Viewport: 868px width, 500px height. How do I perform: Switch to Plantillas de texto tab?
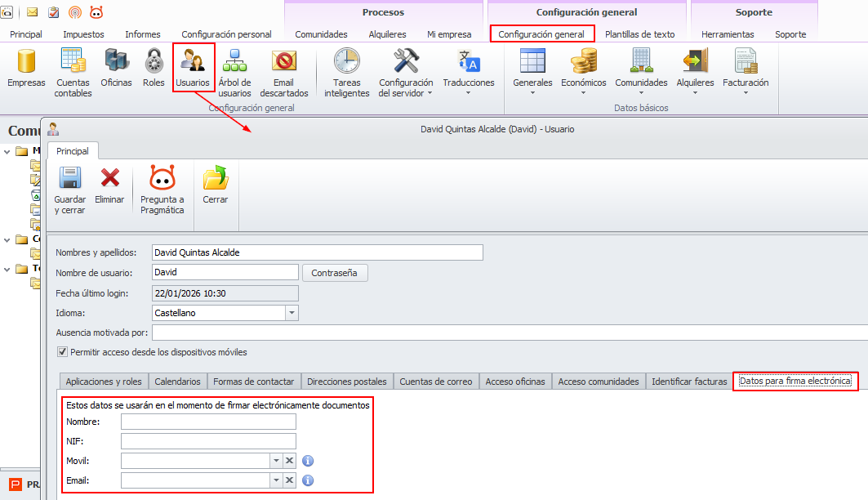pos(640,34)
